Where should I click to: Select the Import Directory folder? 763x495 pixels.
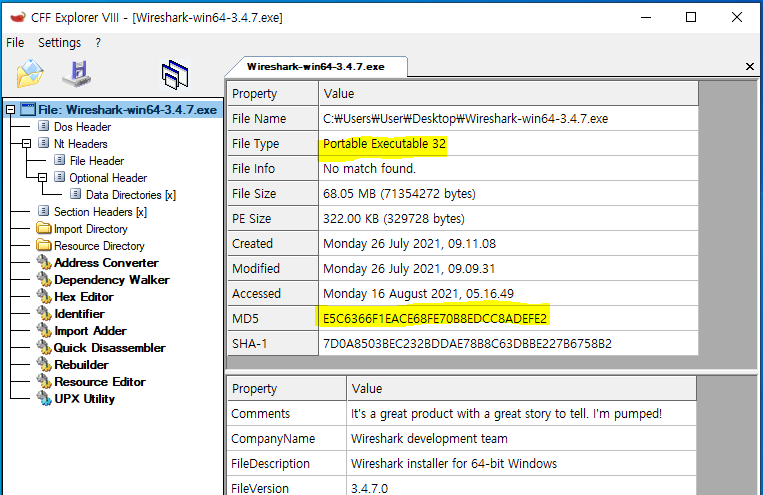pyautogui.click(x=91, y=229)
